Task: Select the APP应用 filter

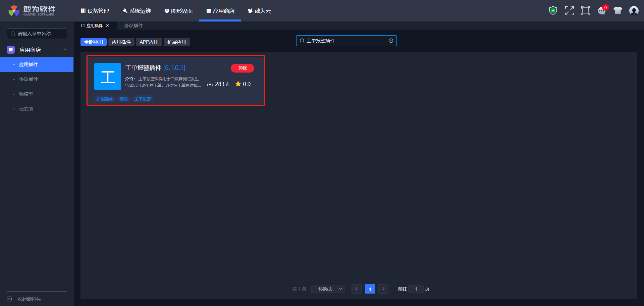Action: 149,42
